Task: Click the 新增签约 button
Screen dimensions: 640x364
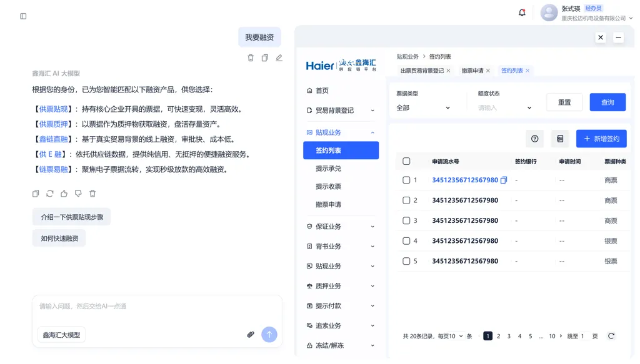Action: coord(601,139)
